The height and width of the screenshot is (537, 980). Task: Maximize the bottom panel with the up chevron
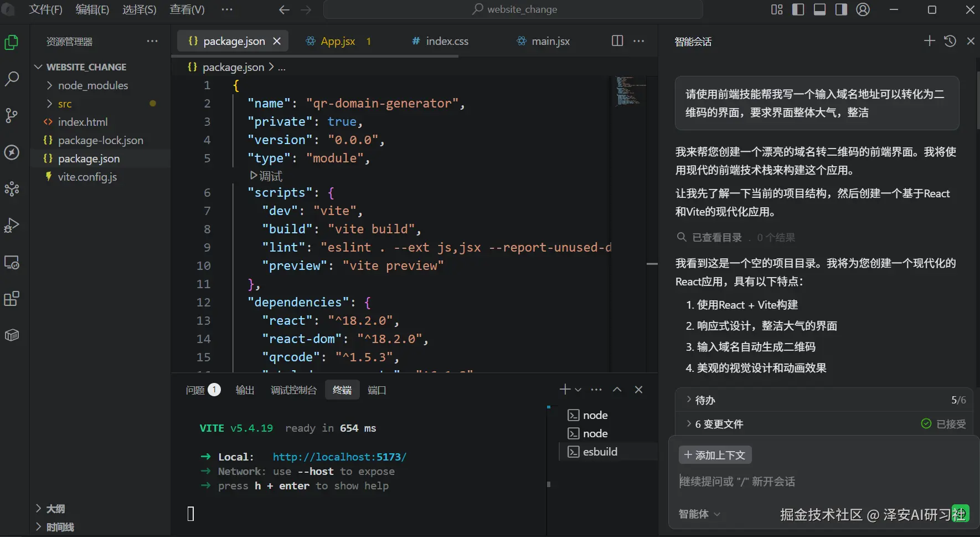point(617,390)
